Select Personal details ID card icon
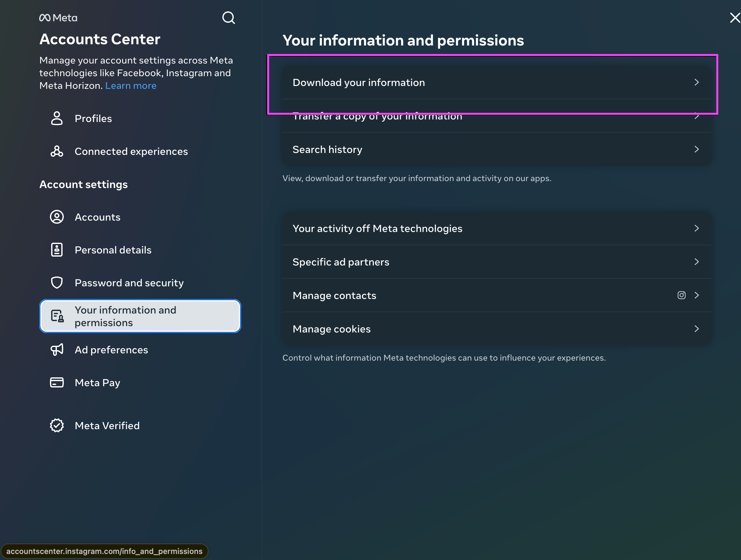 coord(57,250)
